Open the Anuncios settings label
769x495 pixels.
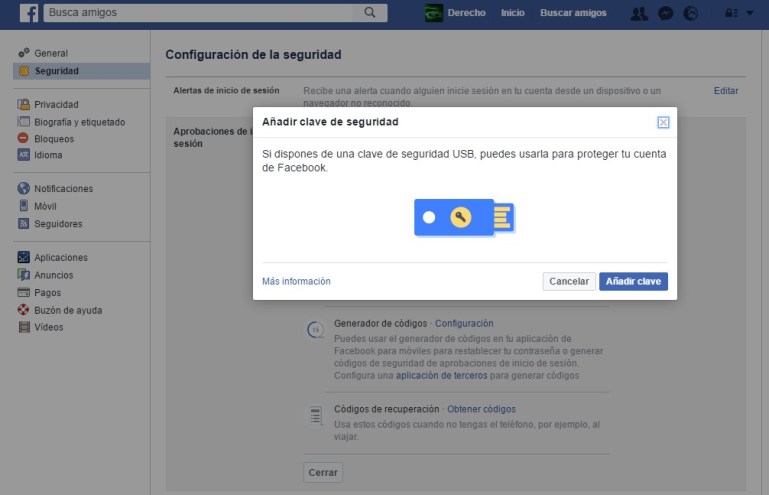pyautogui.click(x=53, y=275)
